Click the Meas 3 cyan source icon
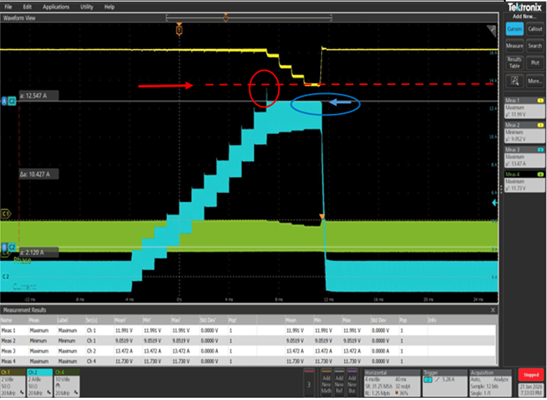547x400 pixels. click(540, 150)
